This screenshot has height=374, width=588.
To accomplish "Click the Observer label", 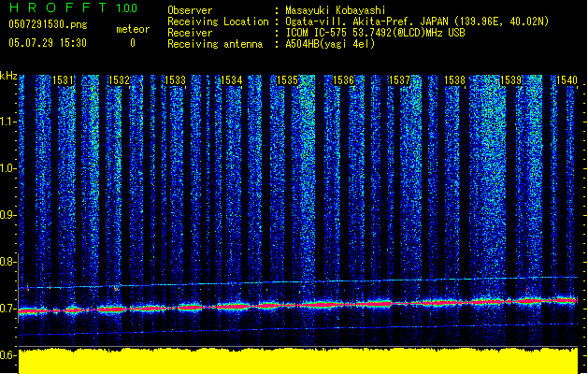I will click(x=190, y=10).
